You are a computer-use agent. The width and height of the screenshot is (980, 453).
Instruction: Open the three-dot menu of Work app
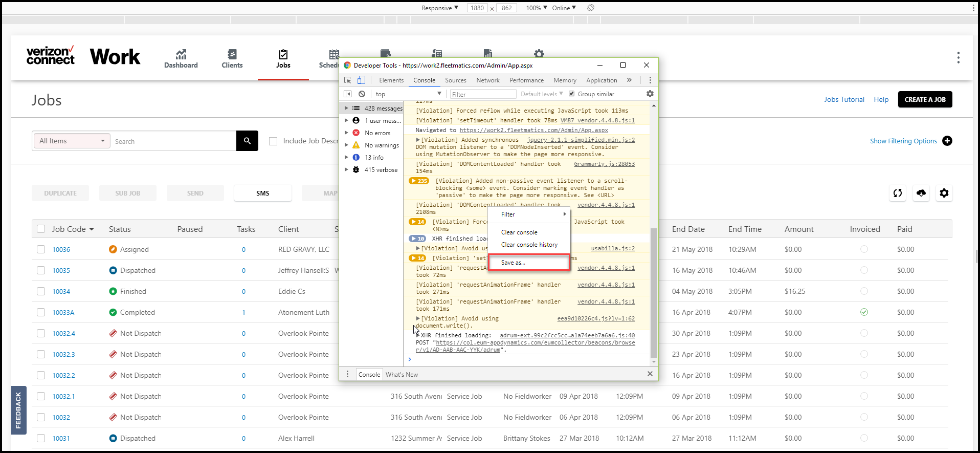pos(959,57)
